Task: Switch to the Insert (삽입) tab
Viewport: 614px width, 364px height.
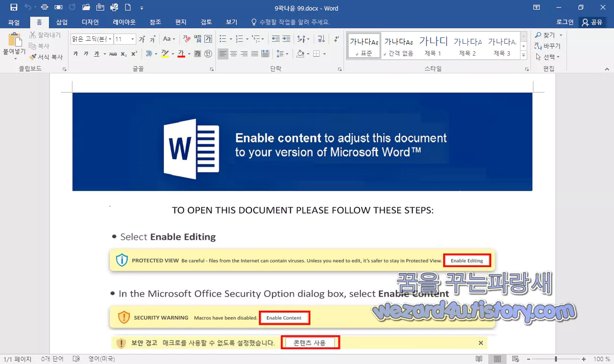Action: 62,22
